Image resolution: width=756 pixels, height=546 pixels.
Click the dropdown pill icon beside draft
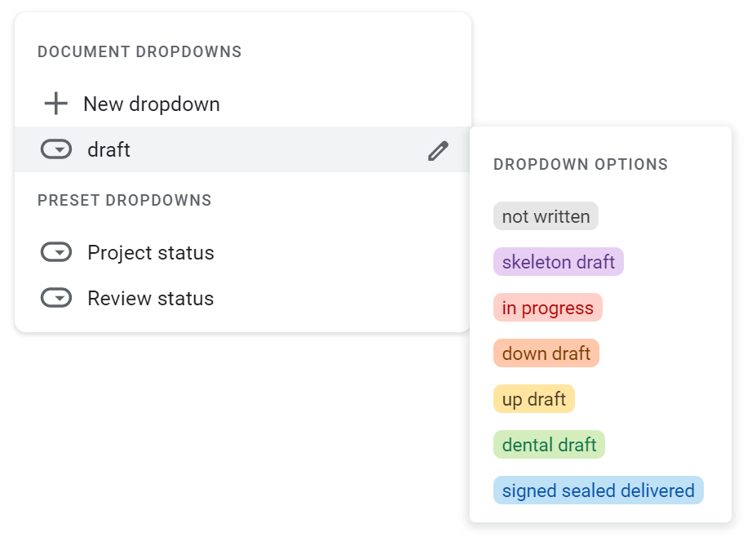[x=56, y=149]
